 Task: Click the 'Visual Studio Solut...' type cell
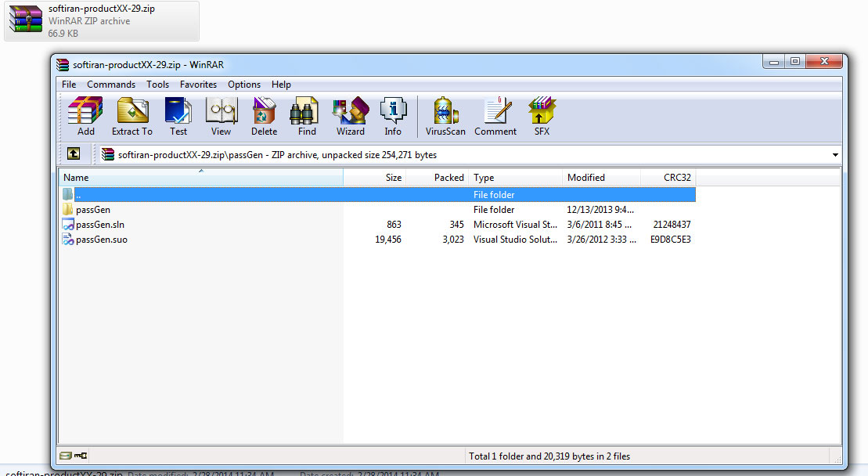point(515,240)
